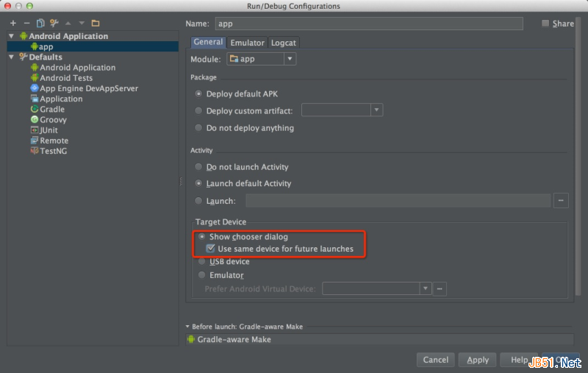Click the Launch activity text field
Screen dimensions: 588x373
tap(398, 200)
